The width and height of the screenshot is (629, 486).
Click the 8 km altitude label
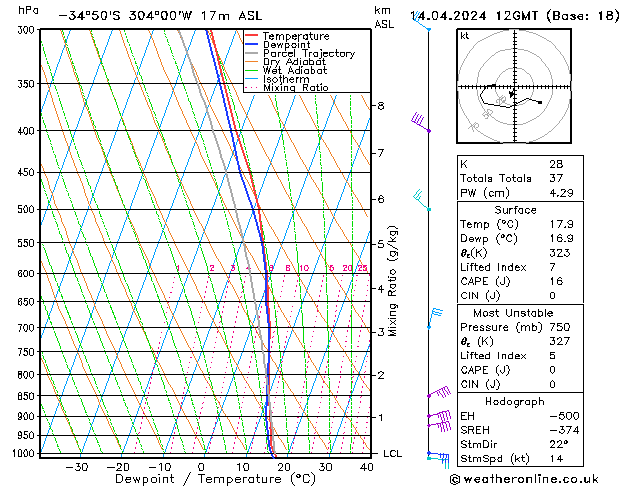380,106
